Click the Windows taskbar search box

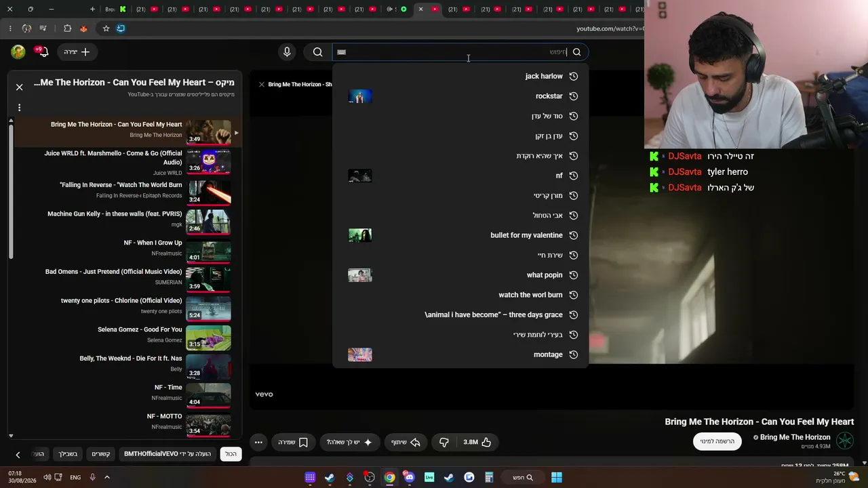pos(523,477)
